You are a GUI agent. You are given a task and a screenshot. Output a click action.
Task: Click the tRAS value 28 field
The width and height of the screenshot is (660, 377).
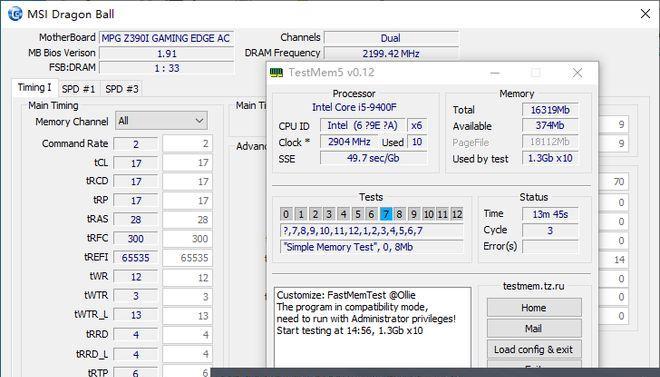(136, 220)
